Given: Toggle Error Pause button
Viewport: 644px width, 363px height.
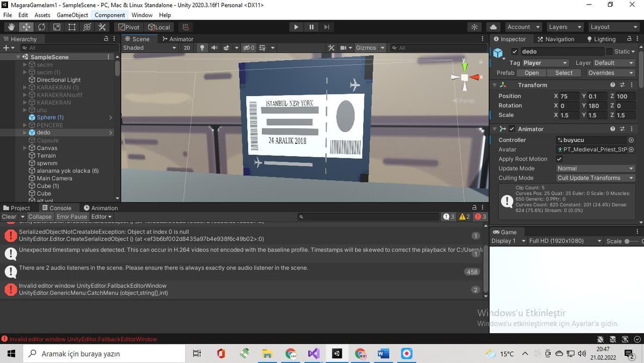Looking at the screenshot, I should point(72,217).
